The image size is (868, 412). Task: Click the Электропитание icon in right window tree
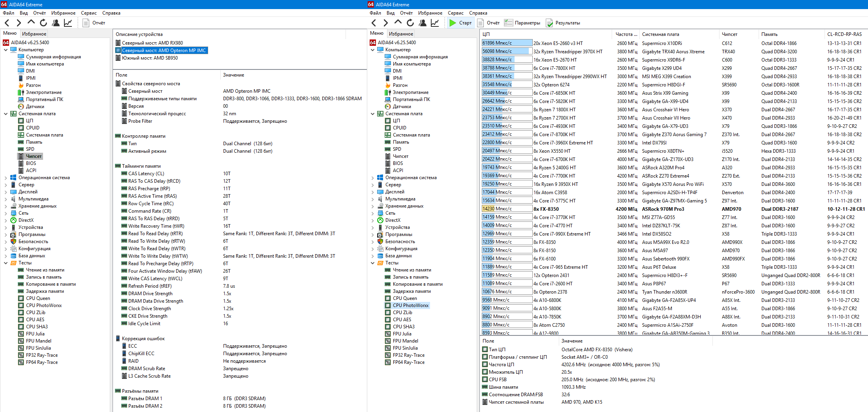pyautogui.click(x=388, y=92)
